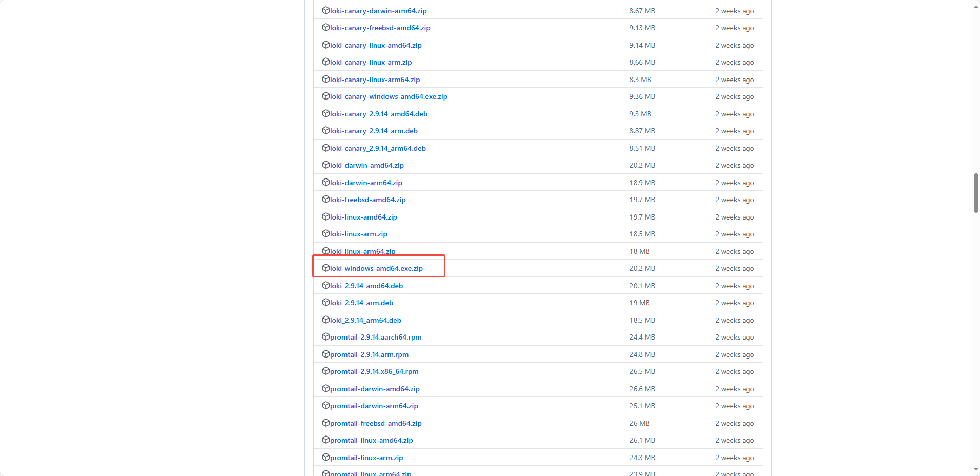Open loki-canary_2.9.14_arm64.deb link

pyautogui.click(x=378, y=148)
